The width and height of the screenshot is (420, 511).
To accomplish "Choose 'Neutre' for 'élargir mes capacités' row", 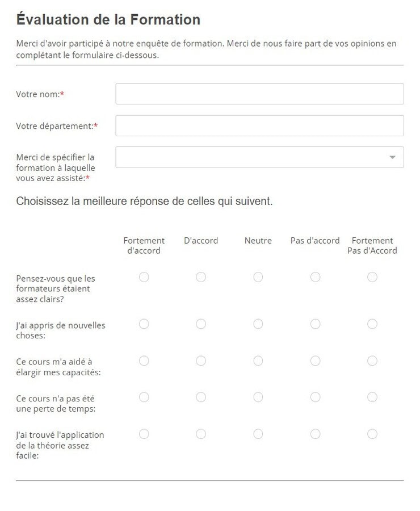I will (x=258, y=361).
